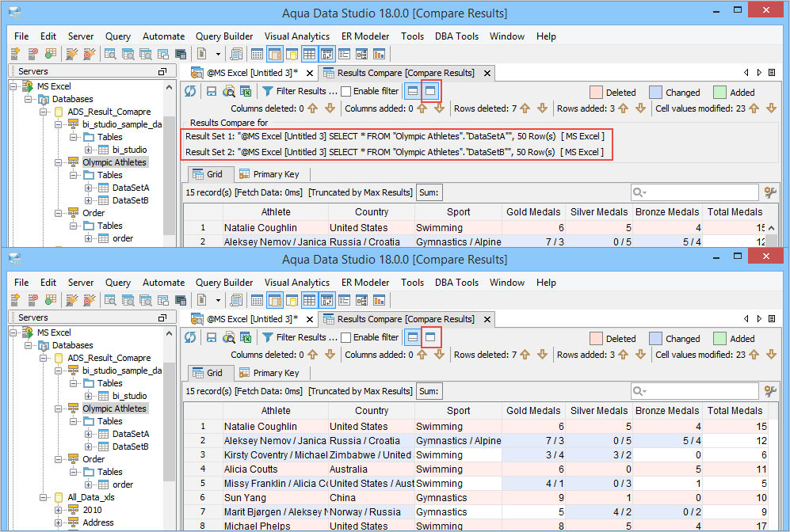
Task: Click the register server icon in the upper main toolbar
Action: pos(15,54)
